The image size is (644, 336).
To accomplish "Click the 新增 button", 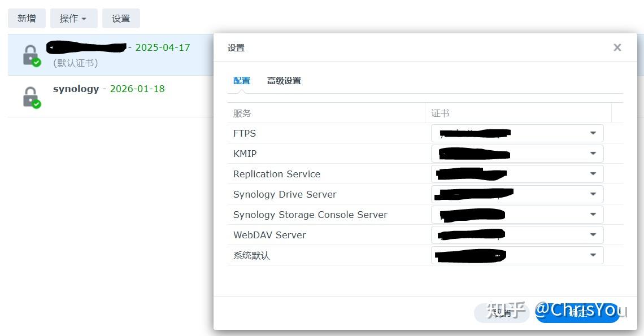I will (26, 18).
